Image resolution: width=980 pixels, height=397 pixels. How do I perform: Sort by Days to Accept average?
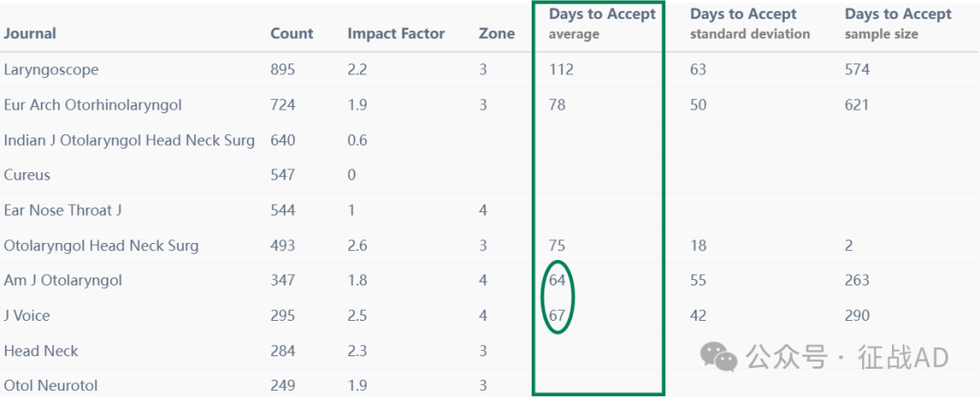(x=602, y=24)
